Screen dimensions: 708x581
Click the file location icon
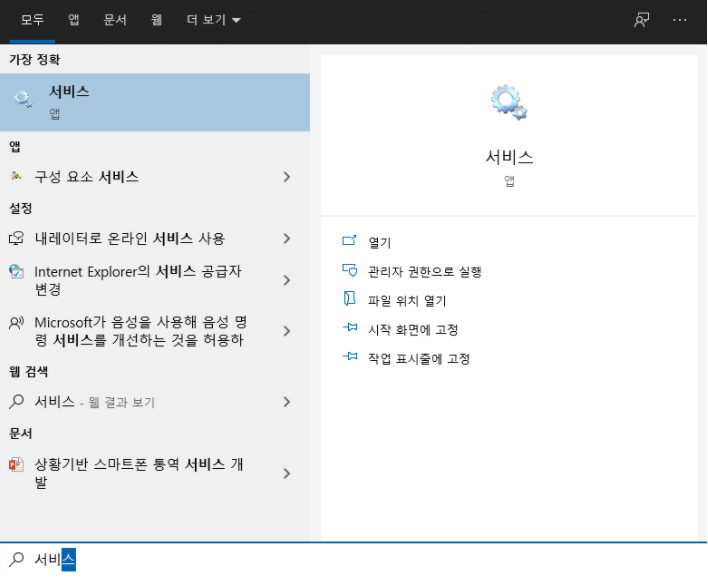pos(349,298)
